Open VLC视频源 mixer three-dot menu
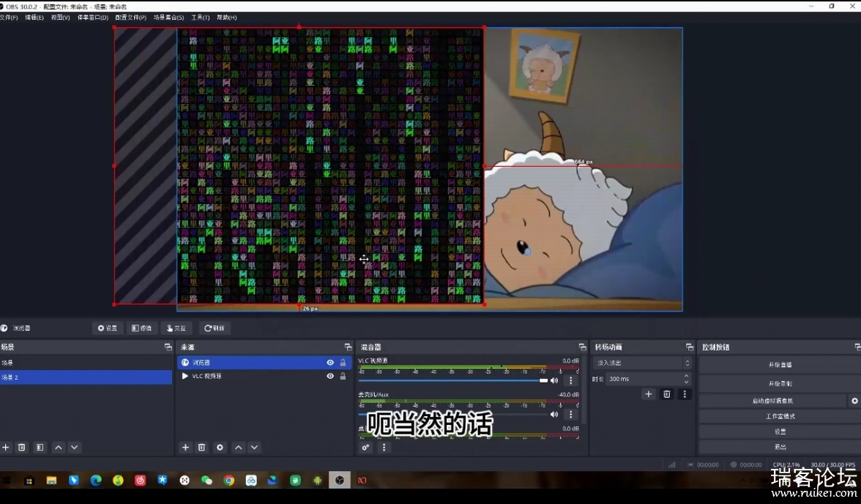 tap(571, 380)
